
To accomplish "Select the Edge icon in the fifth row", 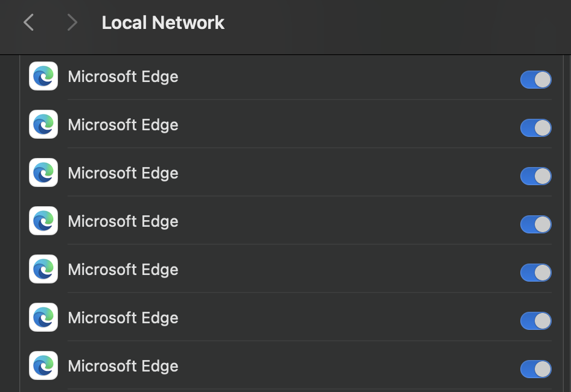I will pyautogui.click(x=43, y=270).
